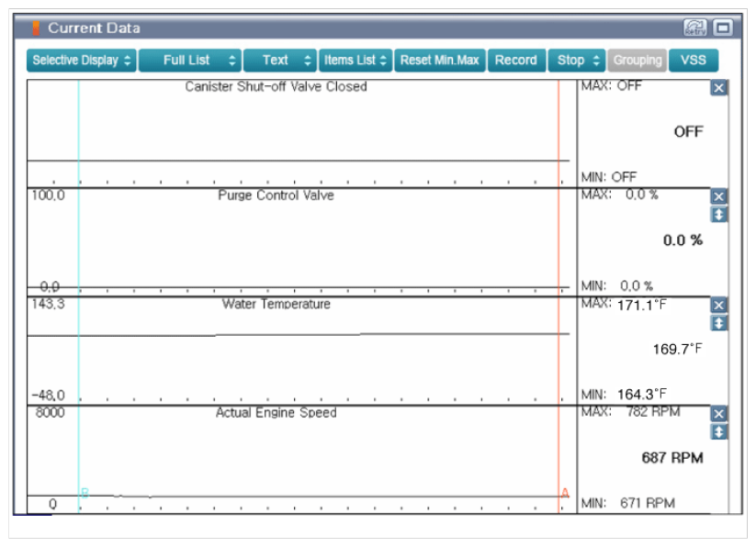Screen dimensions: 756x547
Task: Click the VSS button
Action: pyautogui.click(x=694, y=61)
